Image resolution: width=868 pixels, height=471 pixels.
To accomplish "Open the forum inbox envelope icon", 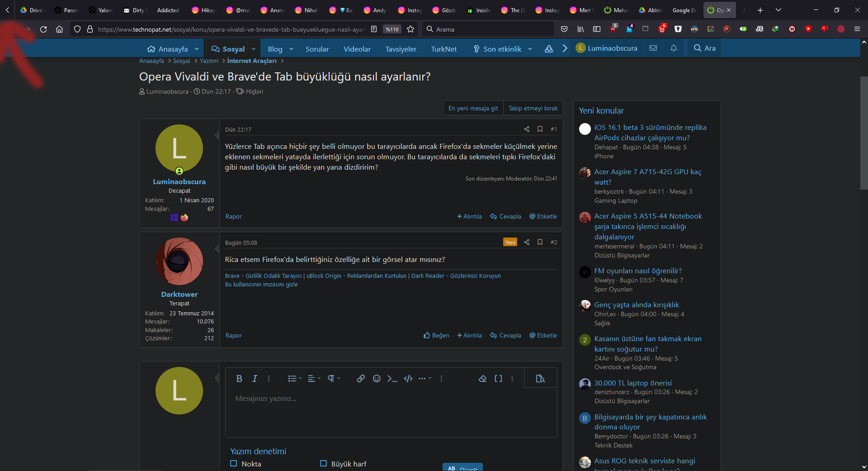I will tap(653, 48).
